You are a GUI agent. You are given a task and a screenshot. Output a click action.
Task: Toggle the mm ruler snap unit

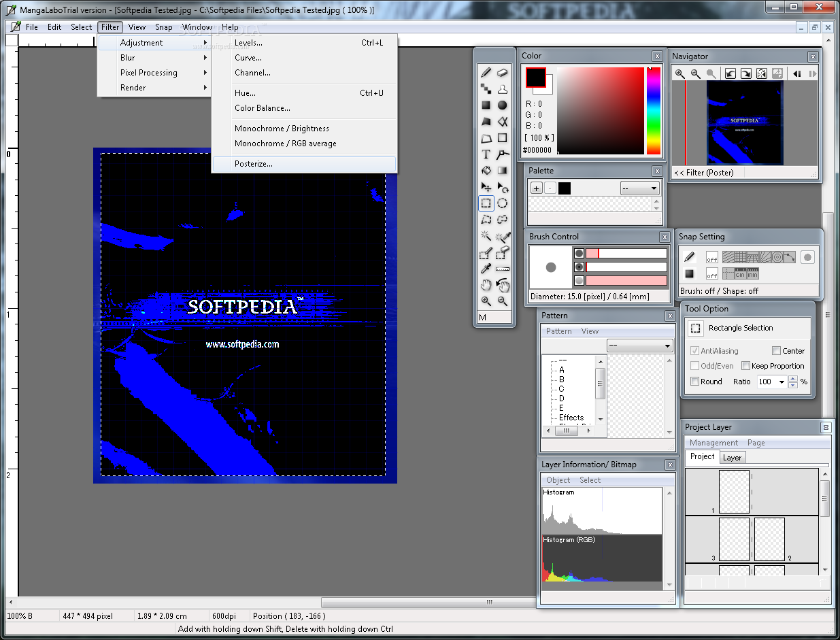point(753,274)
